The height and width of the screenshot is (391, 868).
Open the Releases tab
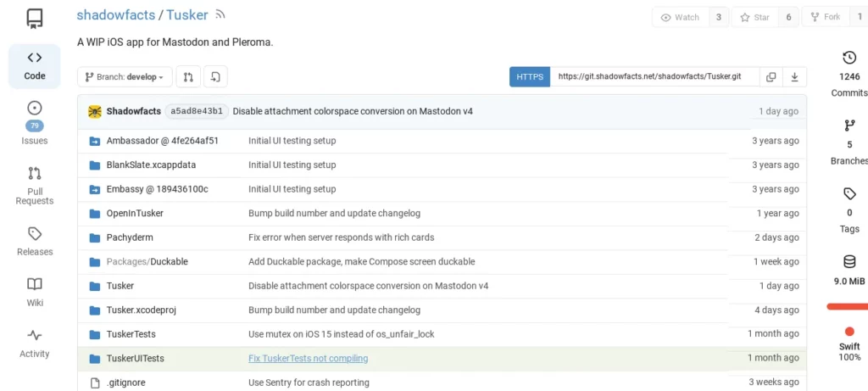coord(34,242)
